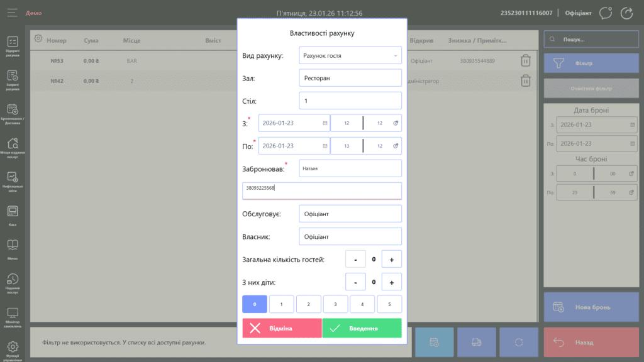Screen dimensions: 644x362
Task: Delete bill №53 with trash icon
Action: 525,61
